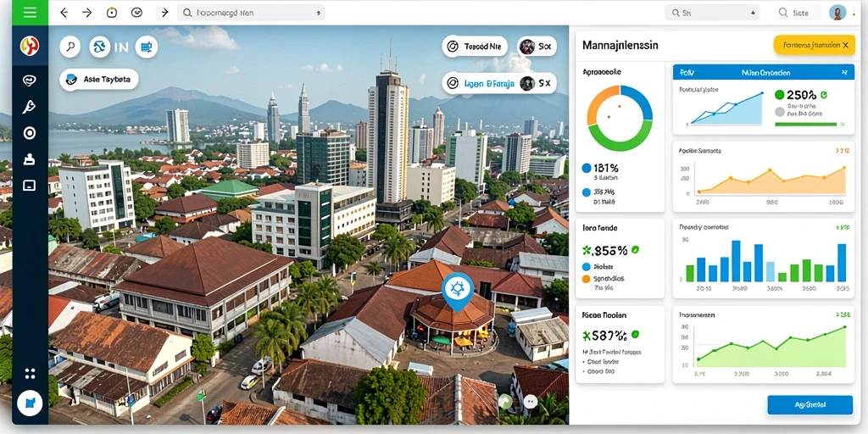Image resolution: width=868 pixels, height=434 pixels.
Task: Click the '181%' blue legend dot
Action: (x=587, y=168)
